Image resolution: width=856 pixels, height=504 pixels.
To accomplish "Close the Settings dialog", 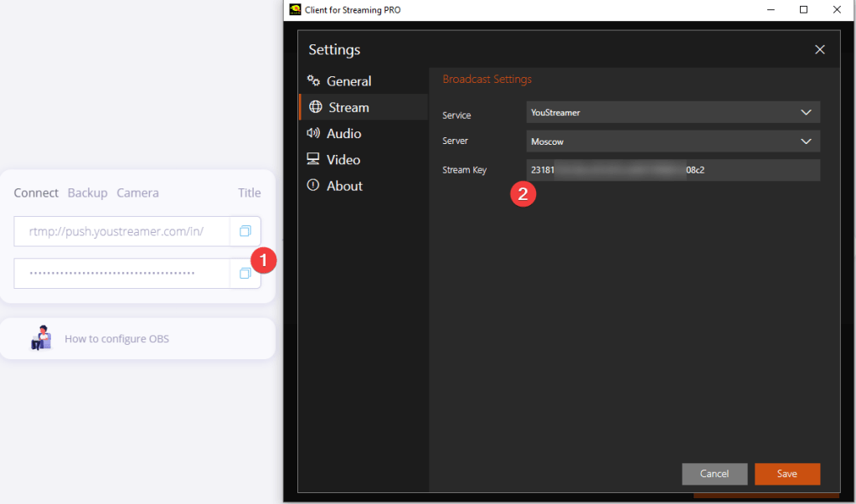I will 820,50.
